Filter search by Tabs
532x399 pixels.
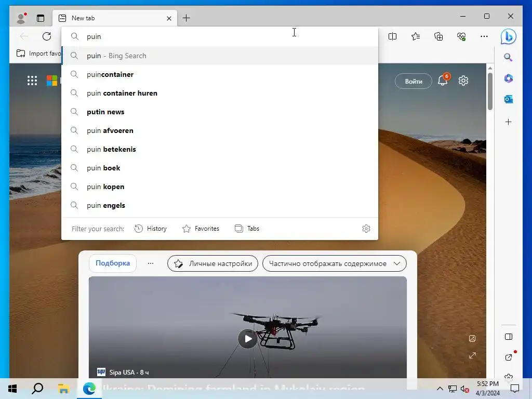point(247,229)
